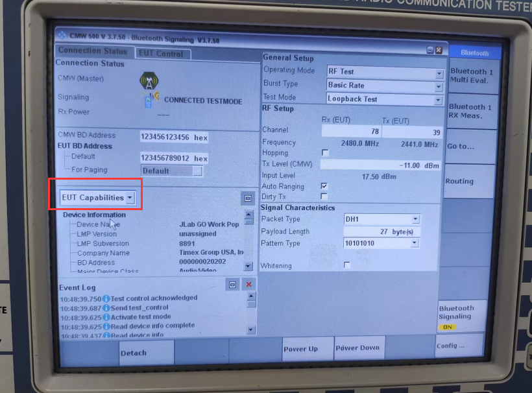Click the info icon beside Activate test mode
This screenshot has height=393, width=532.
pos(106,317)
